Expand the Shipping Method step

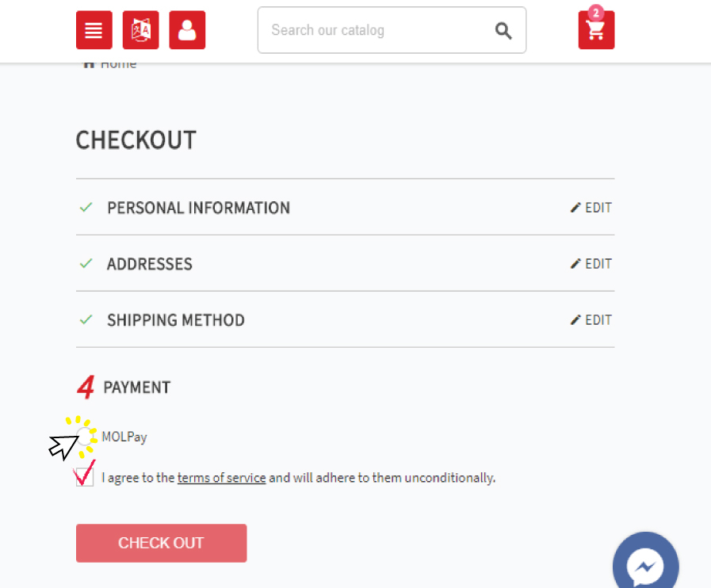pyautogui.click(x=176, y=320)
